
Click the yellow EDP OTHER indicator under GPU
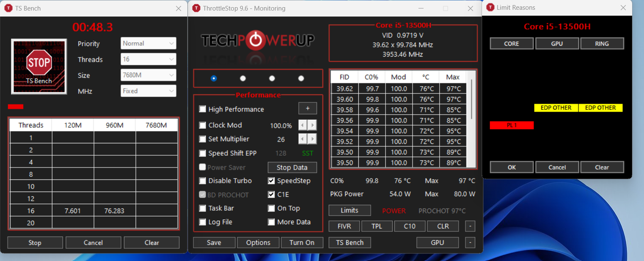pos(556,107)
